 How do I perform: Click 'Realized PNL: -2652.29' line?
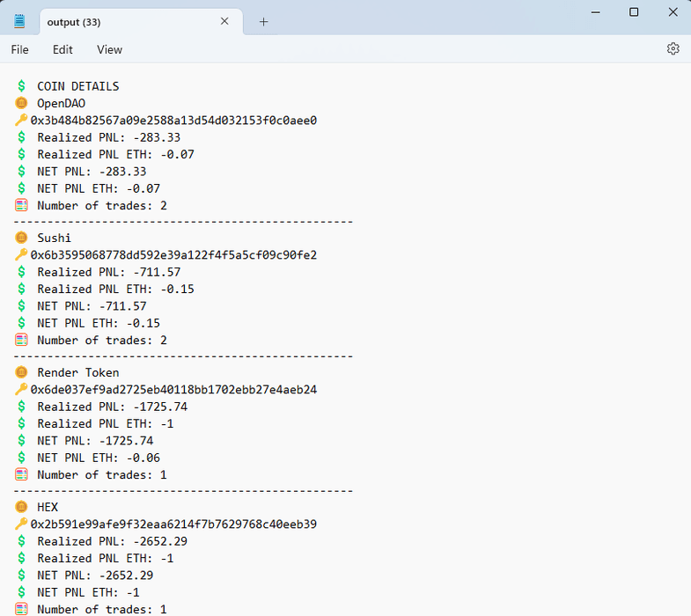(x=113, y=541)
